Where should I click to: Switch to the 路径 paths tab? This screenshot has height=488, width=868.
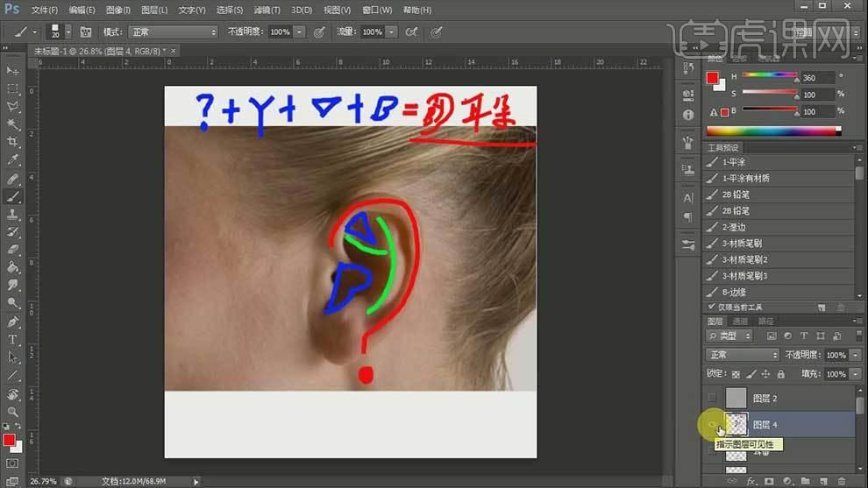tap(766, 321)
